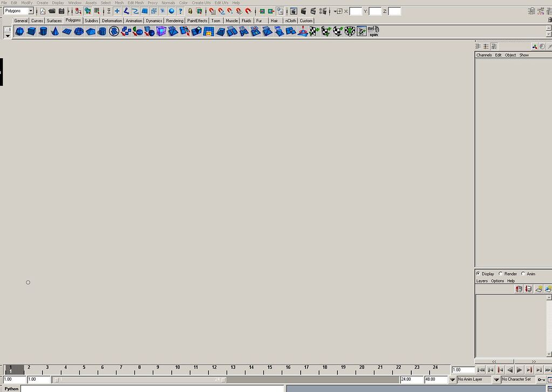Switch to the Surfaces shelf tab
The image size is (552, 392).
[x=53, y=20]
